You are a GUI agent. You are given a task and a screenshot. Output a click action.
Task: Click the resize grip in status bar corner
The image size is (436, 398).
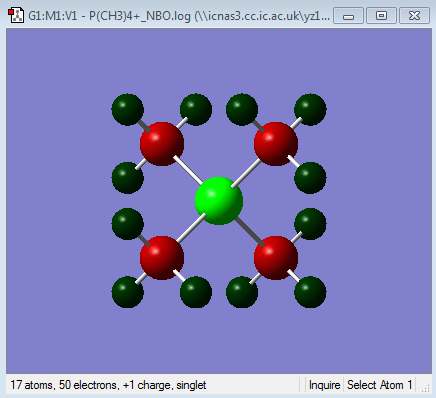[x=426, y=388]
